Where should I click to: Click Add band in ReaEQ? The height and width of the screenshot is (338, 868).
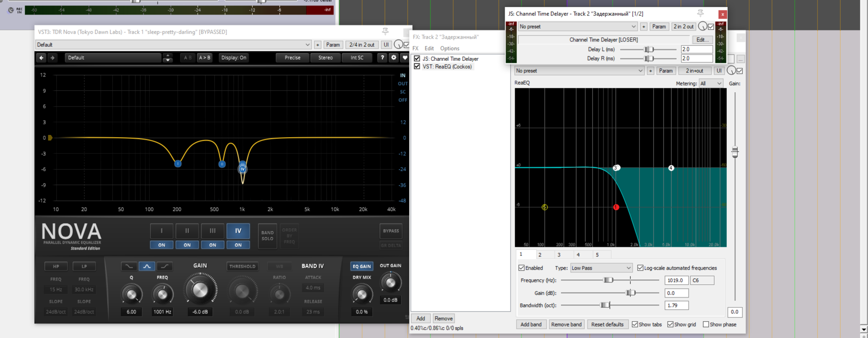point(531,324)
